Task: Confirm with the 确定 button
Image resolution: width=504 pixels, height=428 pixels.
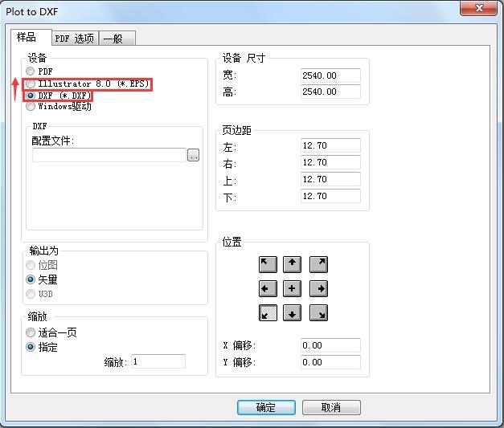Action: pos(266,407)
